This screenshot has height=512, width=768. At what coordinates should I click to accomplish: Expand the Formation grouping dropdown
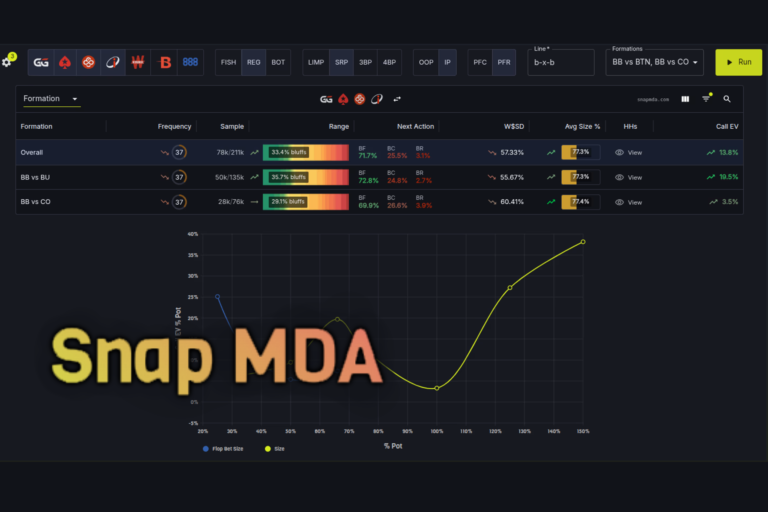pos(50,98)
